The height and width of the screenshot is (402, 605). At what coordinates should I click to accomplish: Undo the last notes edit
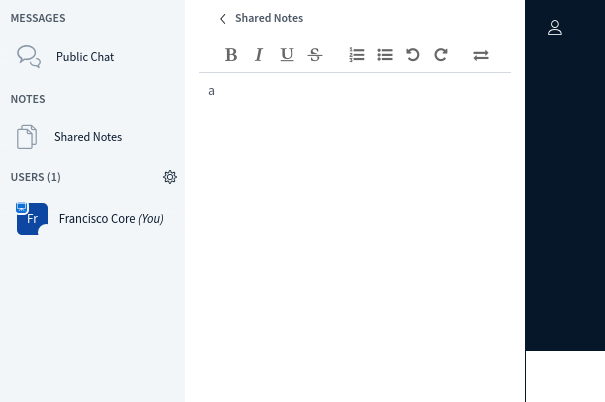413,55
